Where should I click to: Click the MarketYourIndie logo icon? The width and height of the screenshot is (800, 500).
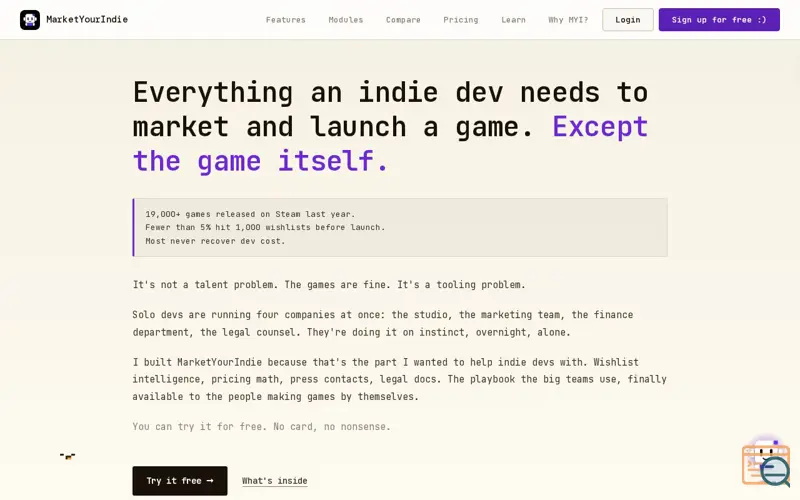[x=30, y=20]
